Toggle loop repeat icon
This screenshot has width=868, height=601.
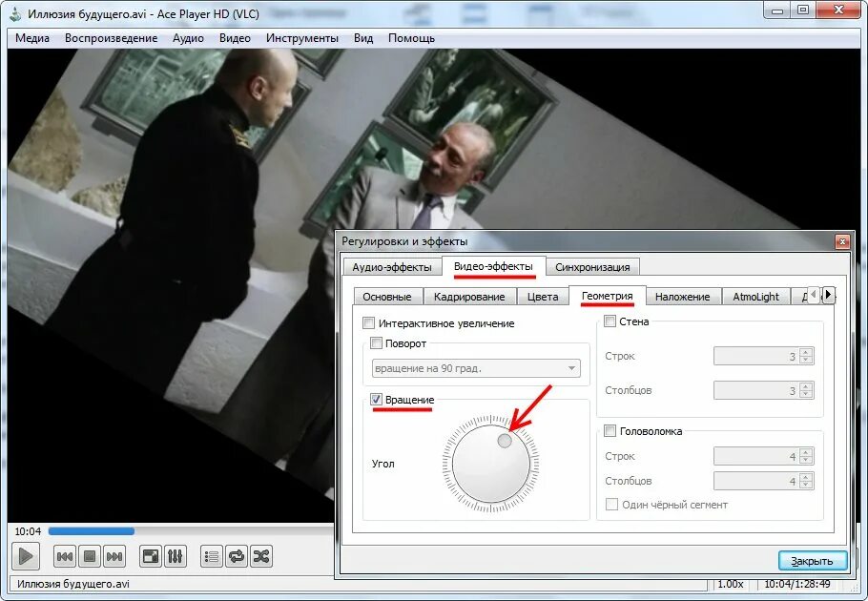click(237, 556)
